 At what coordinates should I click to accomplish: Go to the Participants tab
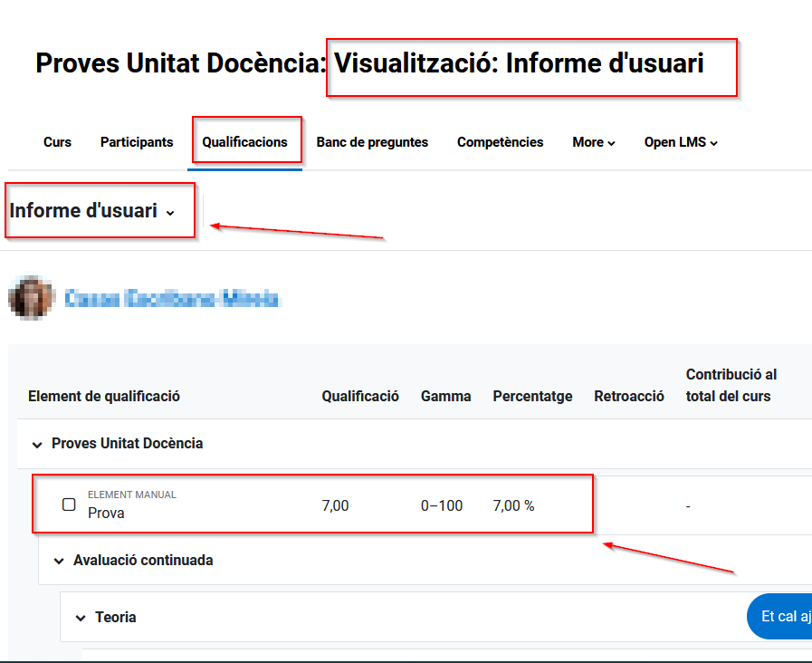click(x=137, y=142)
